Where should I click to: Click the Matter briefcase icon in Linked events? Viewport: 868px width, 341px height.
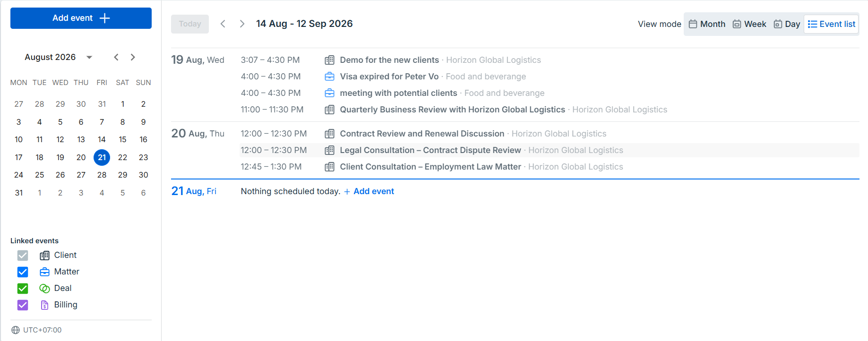(44, 272)
